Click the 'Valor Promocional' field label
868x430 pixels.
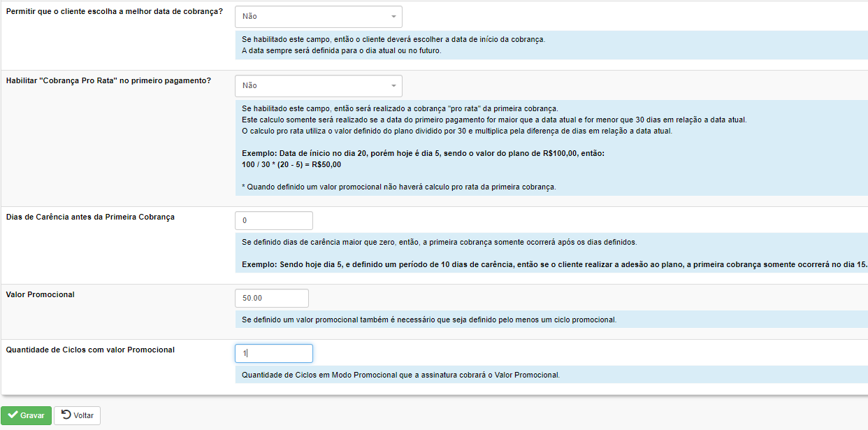coord(40,294)
